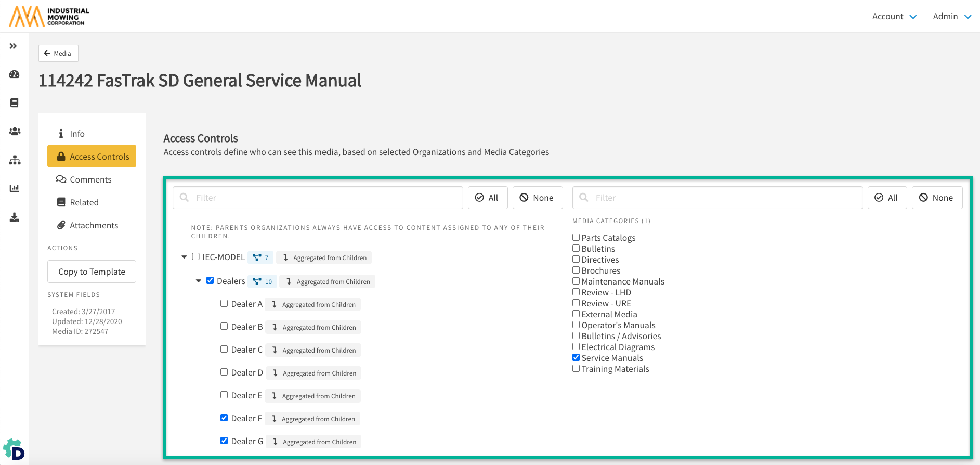Open the organization hierarchy icon in sidebar
Image resolution: width=980 pixels, height=465 pixels.
pos(15,160)
